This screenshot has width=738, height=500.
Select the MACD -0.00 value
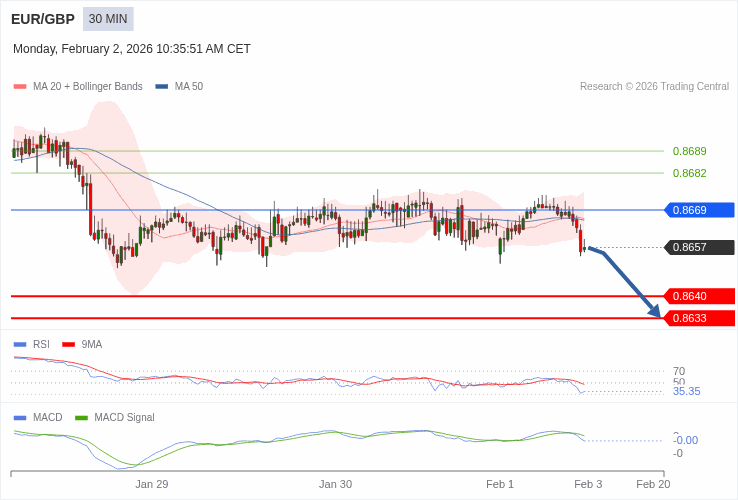[686, 441]
